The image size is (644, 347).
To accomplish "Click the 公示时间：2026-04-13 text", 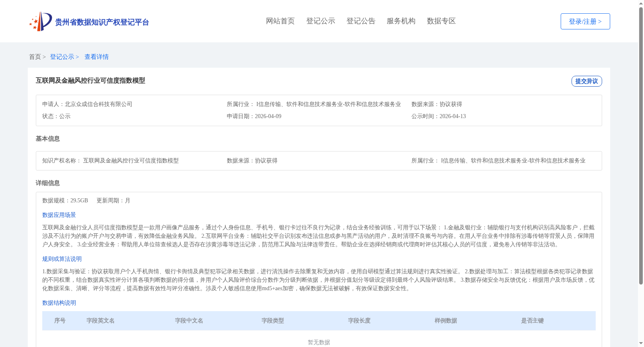I will (x=438, y=116).
